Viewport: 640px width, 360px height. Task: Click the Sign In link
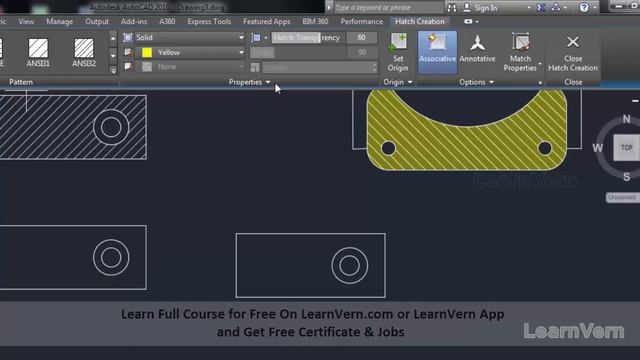486,7
